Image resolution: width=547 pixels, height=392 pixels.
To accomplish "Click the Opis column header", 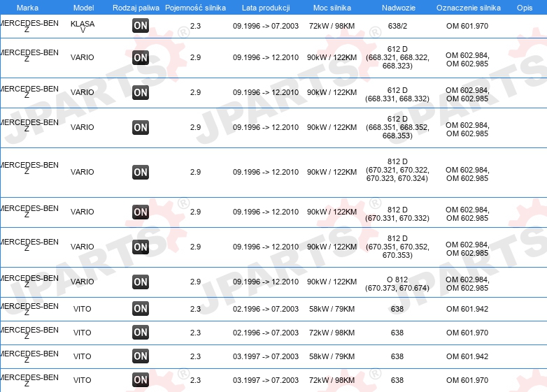I will tap(525, 8).
